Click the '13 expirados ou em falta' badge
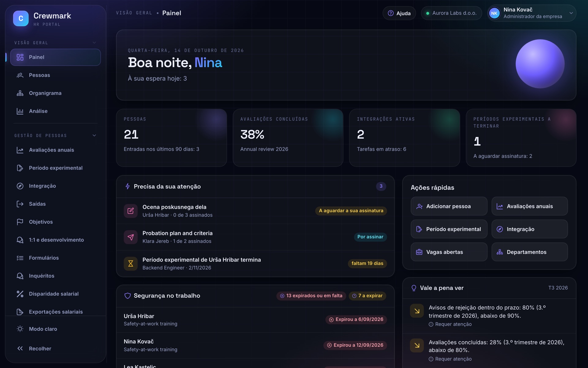This screenshot has height=368, width=588. 311,296
